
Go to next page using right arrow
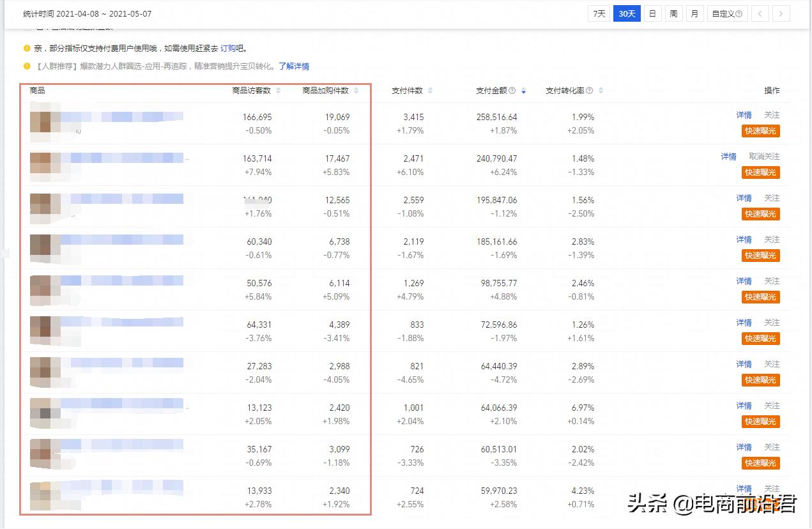[781, 13]
